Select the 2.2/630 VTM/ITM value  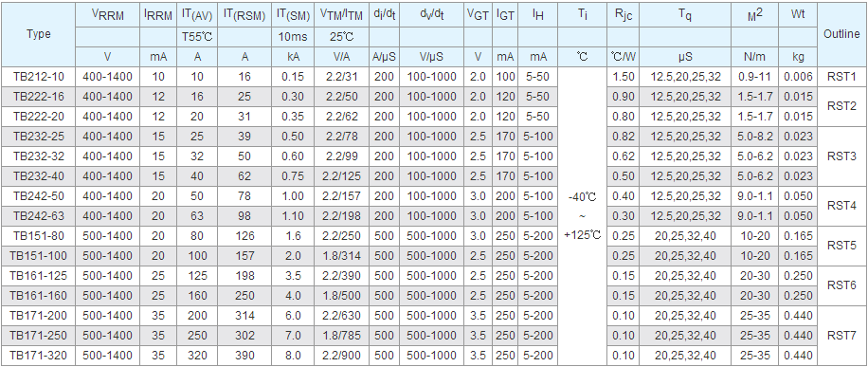click(x=341, y=316)
